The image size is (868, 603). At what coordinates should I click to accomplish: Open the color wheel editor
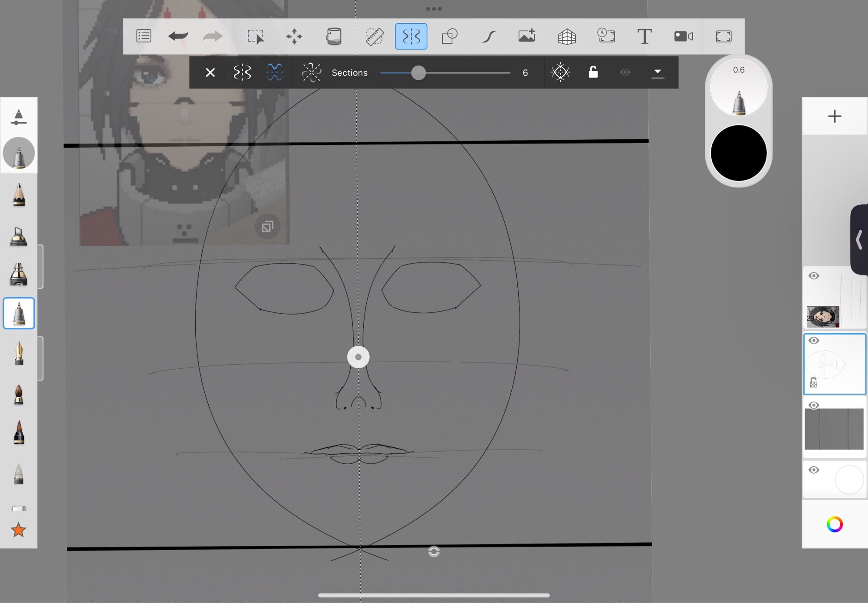point(834,524)
